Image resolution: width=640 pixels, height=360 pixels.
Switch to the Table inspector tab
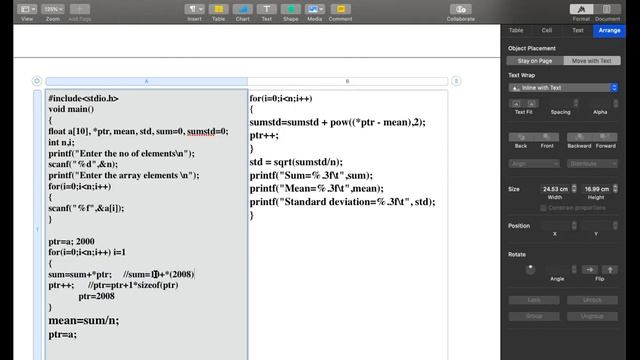(x=516, y=31)
